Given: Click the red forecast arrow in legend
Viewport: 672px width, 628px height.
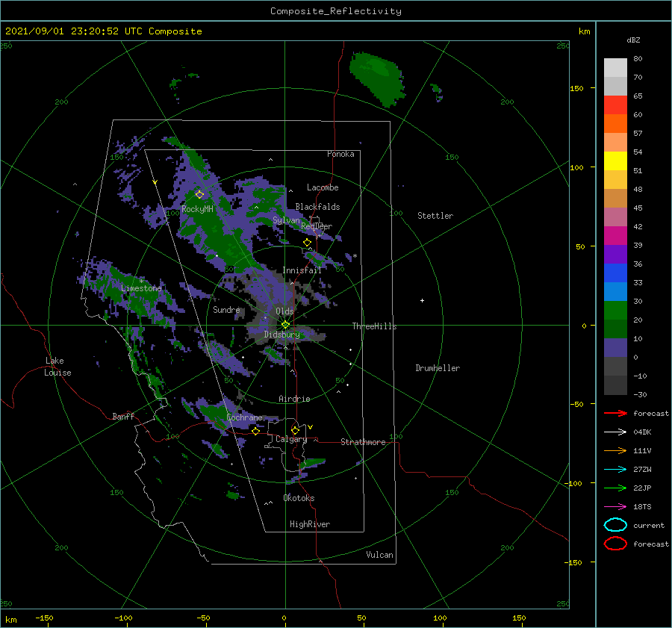Looking at the screenshot, I should tap(615, 413).
